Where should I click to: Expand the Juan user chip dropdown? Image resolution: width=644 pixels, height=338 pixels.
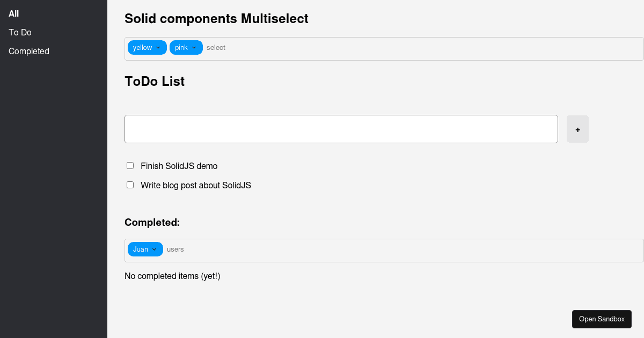tap(154, 249)
